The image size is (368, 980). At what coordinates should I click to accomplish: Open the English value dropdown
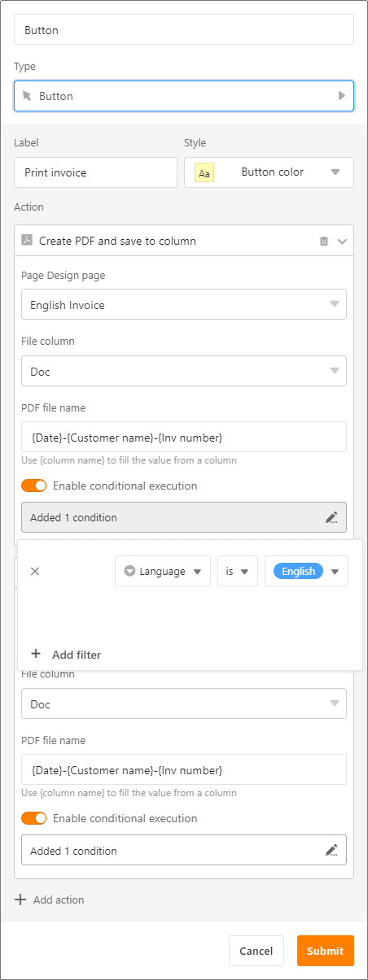[x=307, y=571]
